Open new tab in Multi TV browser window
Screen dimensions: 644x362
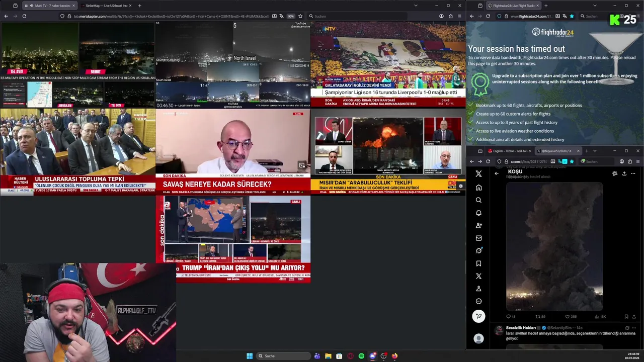(x=139, y=6)
